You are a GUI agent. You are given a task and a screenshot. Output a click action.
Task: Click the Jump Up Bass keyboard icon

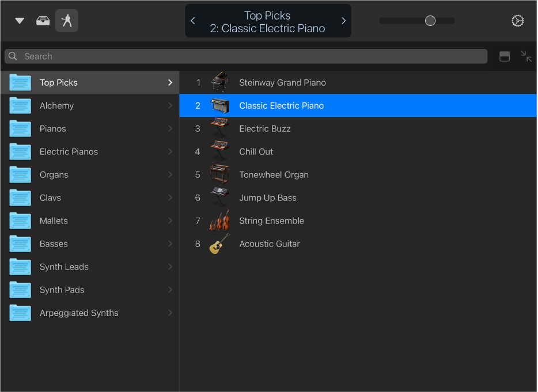click(219, 197)
